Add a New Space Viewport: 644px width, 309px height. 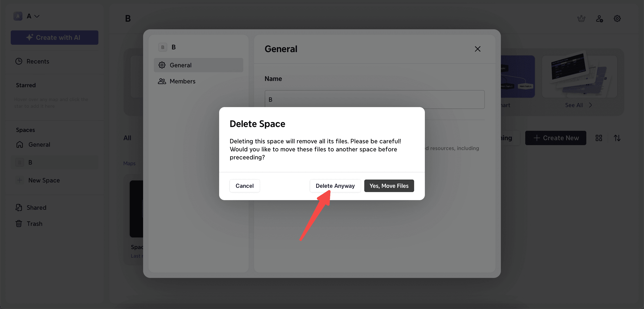click(x=55, y=180)
